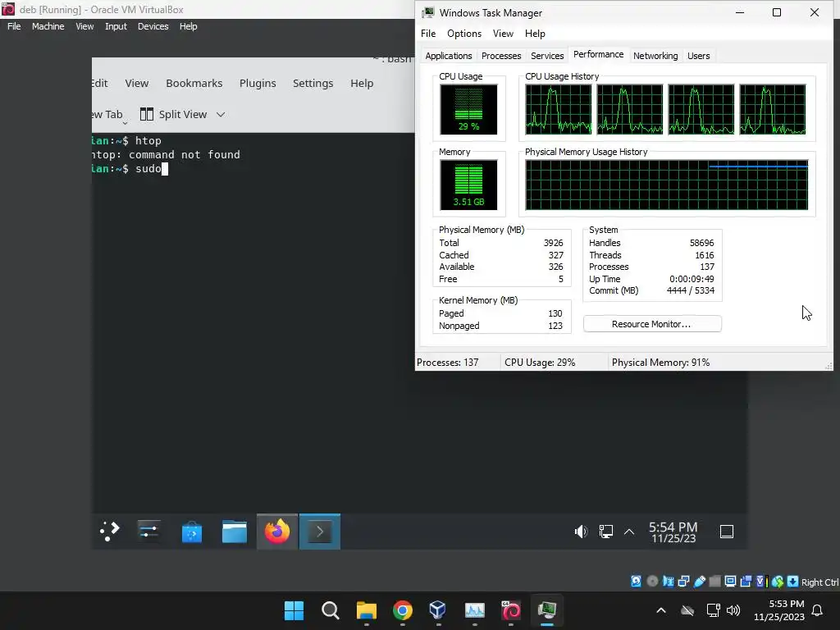Screen dimensions: 840x630
Task: Click VirtualBox CPU virtualization V indicator
Action: coord(761,582)
